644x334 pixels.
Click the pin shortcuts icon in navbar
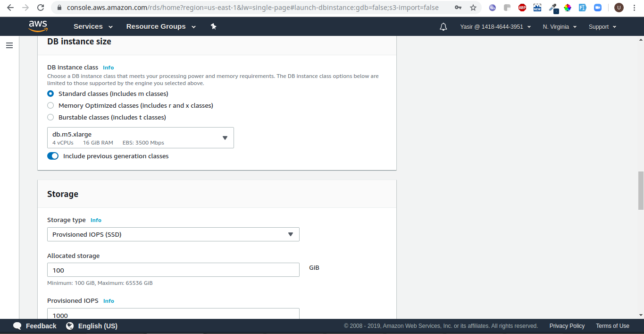tap(213, 26)
